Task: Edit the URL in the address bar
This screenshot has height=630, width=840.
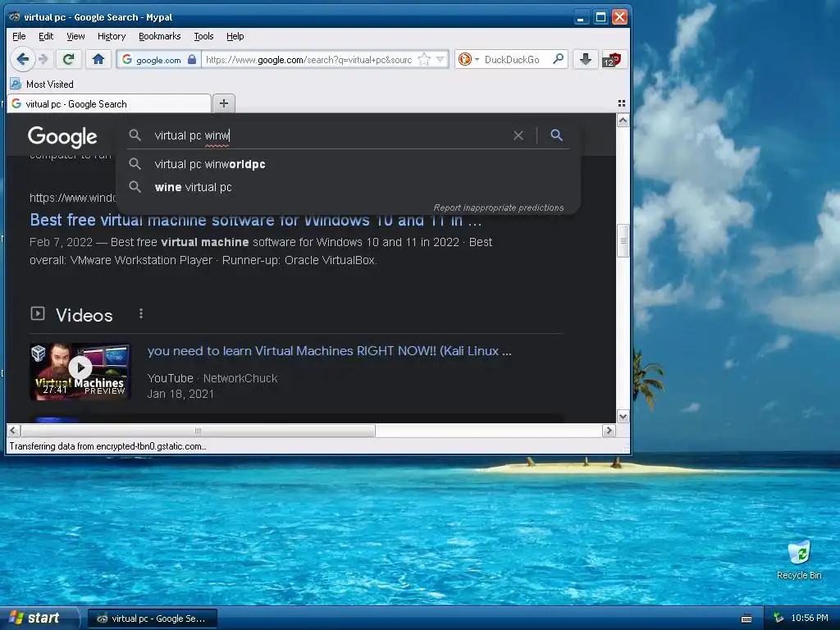Action: click(309, 59)
